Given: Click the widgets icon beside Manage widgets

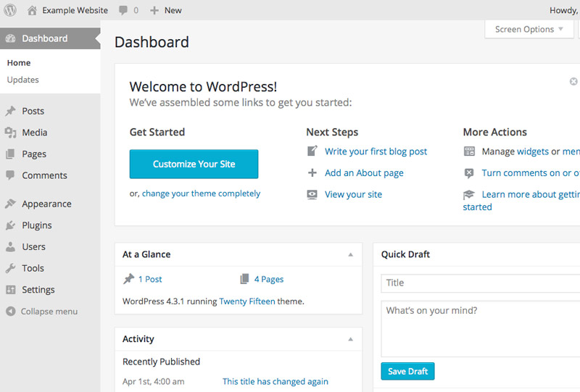Looking at the screenshot, I should point(469,151).
